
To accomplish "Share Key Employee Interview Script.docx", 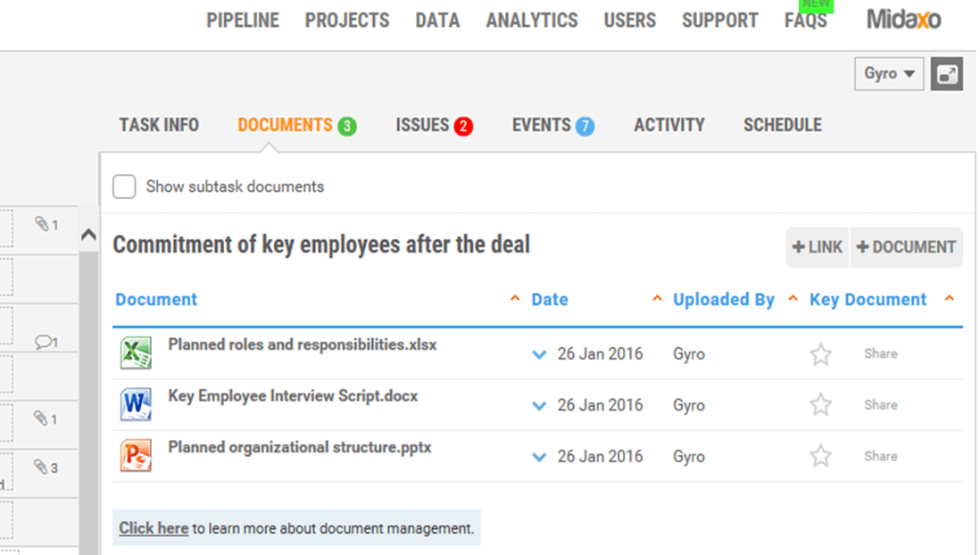I will click(881, 405).
